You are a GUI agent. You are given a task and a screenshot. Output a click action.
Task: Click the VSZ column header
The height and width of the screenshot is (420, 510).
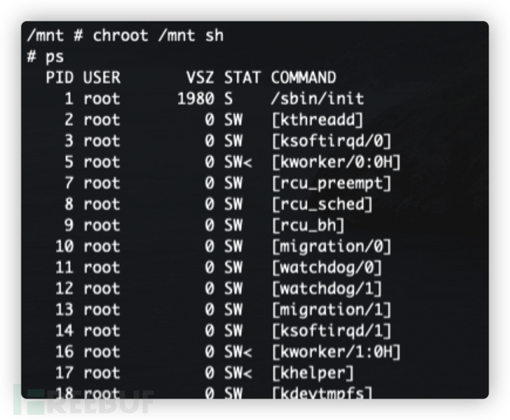[200, 78]
